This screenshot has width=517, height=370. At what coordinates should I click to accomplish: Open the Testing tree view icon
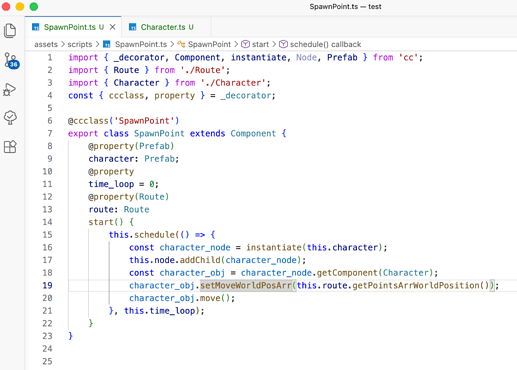[x=10, y=118]
